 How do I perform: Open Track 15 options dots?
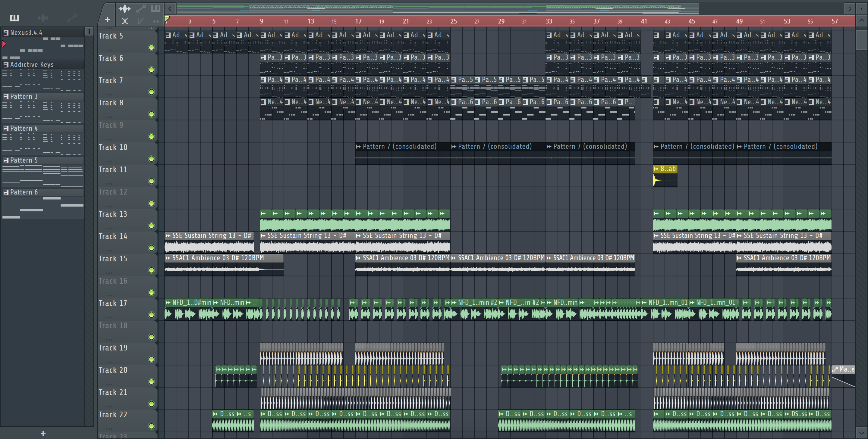(x=109, y=272)
